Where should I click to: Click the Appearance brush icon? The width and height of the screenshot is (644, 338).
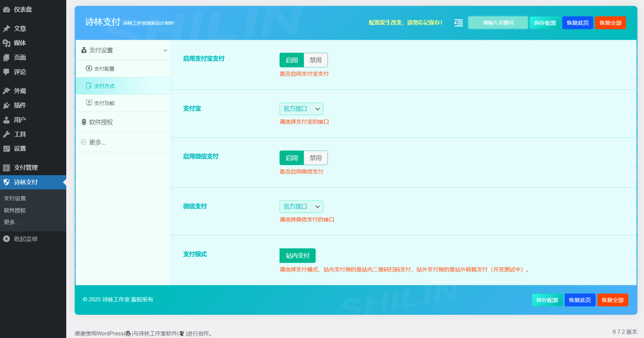6,91
